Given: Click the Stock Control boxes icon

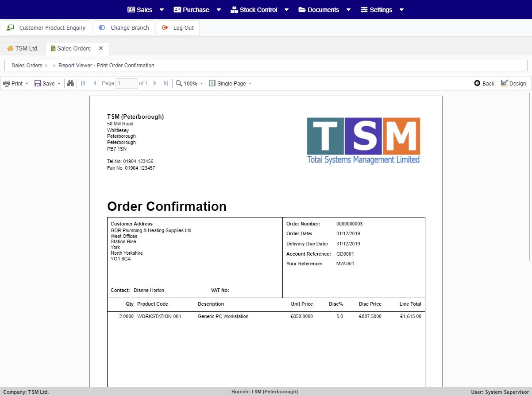Looking at the screenshot, I should tap(234, 10).
